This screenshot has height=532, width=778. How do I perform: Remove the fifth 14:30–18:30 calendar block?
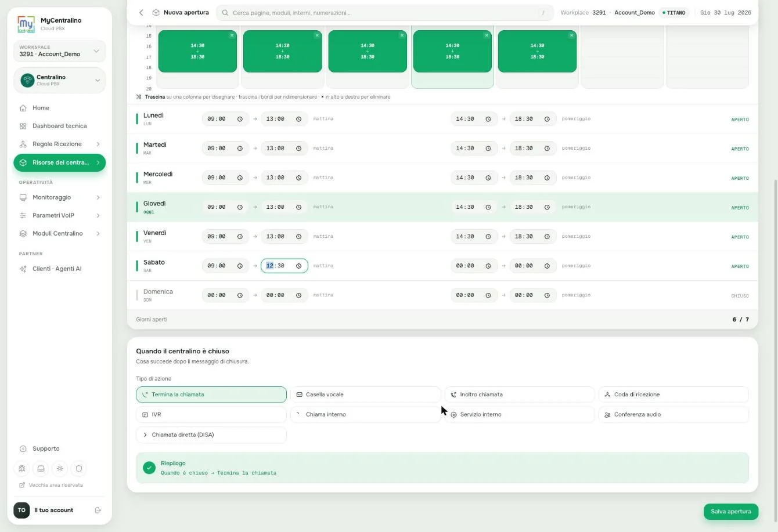572,35
